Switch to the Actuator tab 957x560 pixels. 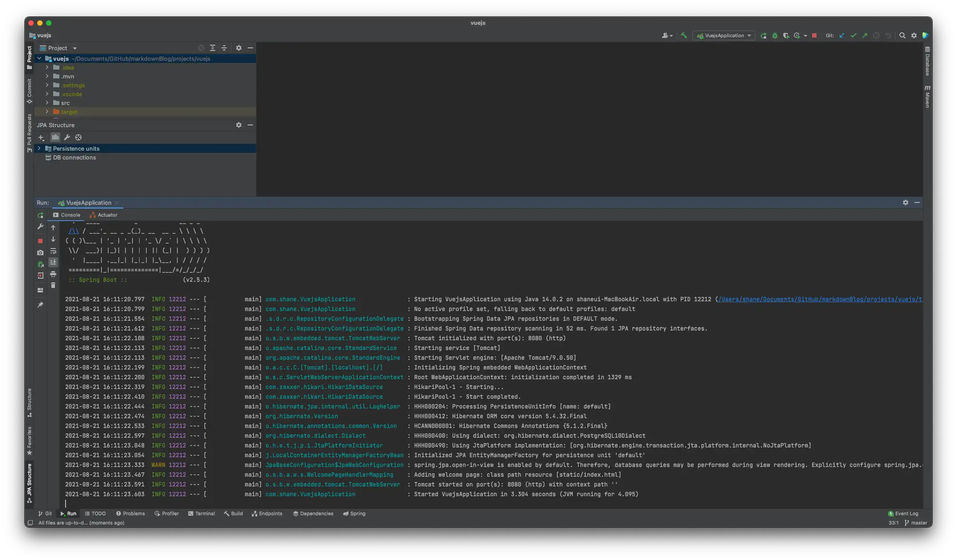point(104,215)
